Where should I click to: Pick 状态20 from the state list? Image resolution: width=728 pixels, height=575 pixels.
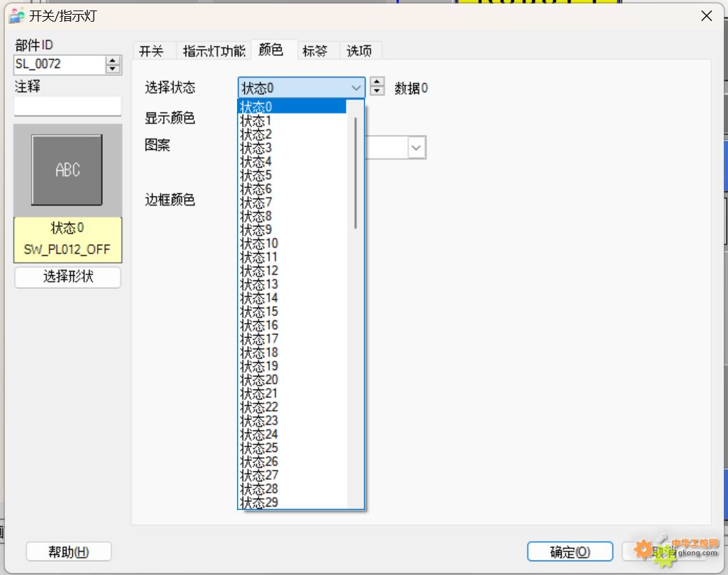click(259, 380)
